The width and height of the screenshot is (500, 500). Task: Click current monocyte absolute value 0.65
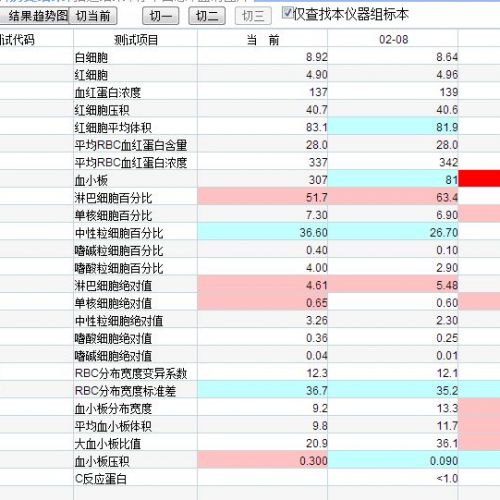317,303
